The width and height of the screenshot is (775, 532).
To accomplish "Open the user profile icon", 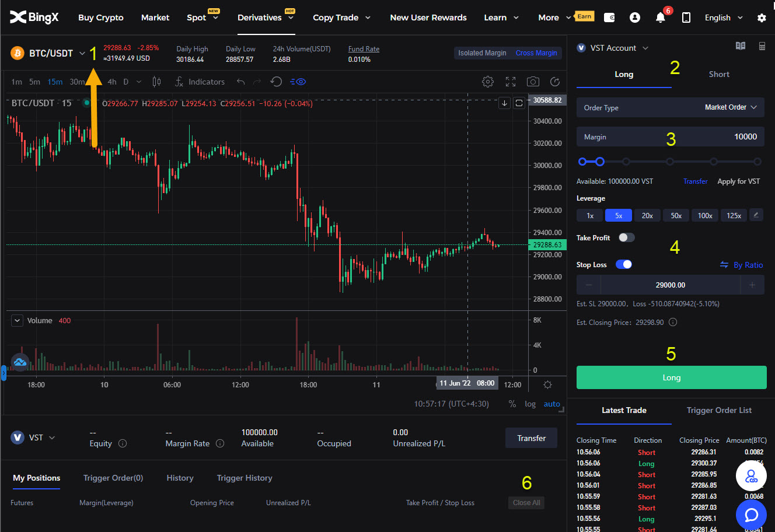I will click(x=635, y=17).
